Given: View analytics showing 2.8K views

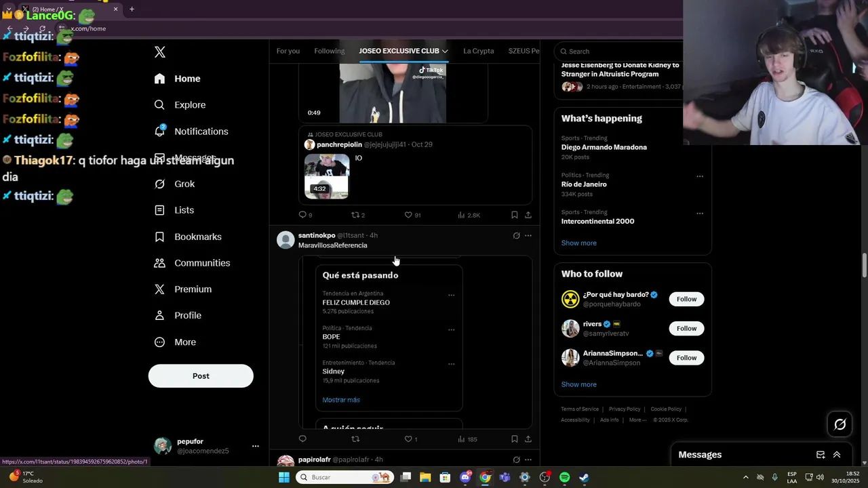Looking at the screenshot, I should [469, 215].
